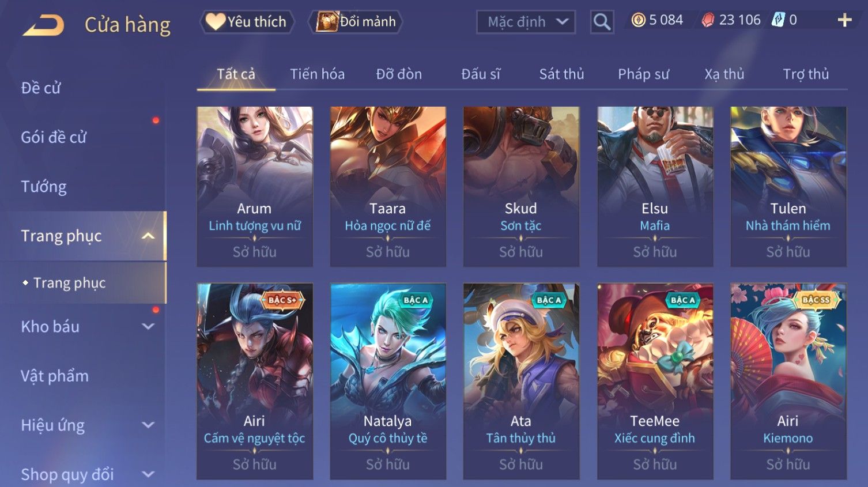The image size is (868, 487).
Task: Select Elsu Mafia skin card
Action: tap(655, 186)
